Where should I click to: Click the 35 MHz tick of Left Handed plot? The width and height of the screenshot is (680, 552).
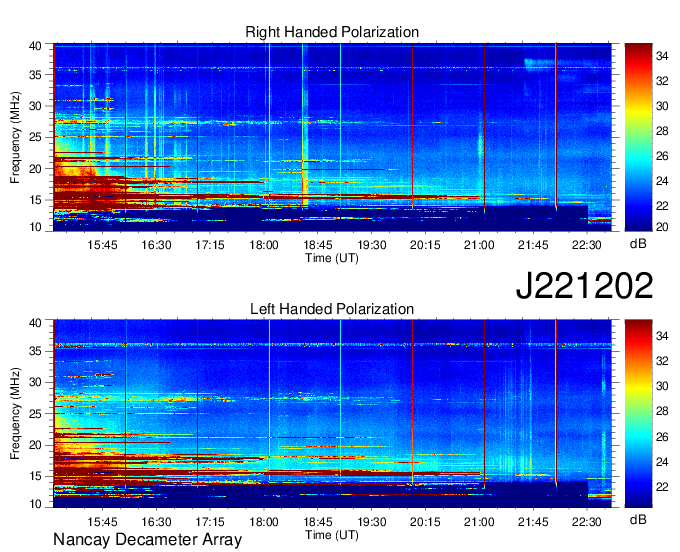36,351
